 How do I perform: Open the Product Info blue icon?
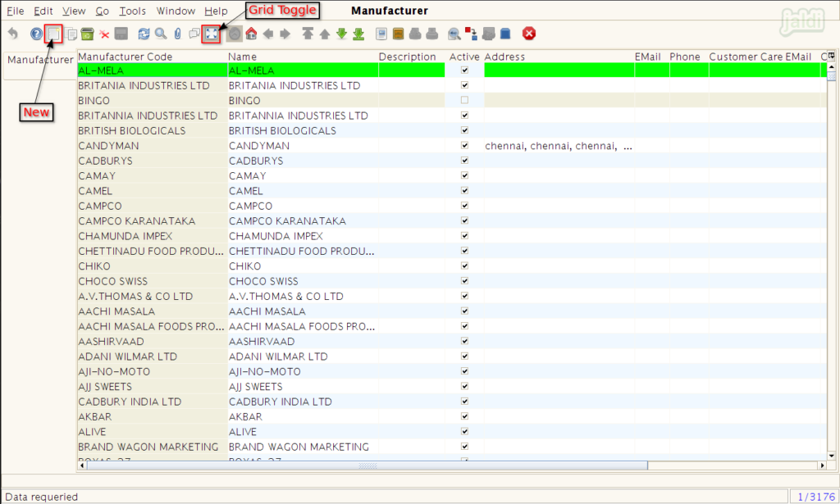505,34
